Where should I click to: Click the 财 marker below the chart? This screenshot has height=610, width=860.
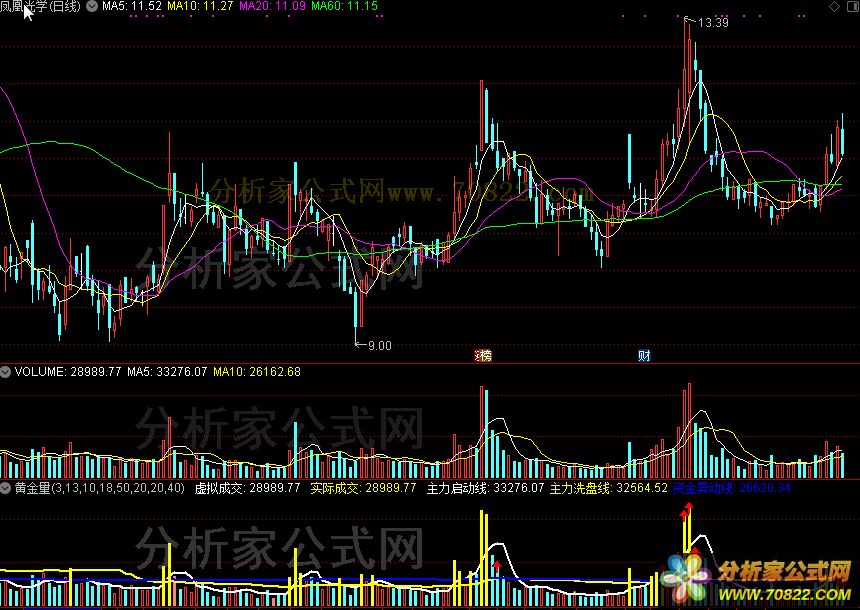(x=644, y=355)
